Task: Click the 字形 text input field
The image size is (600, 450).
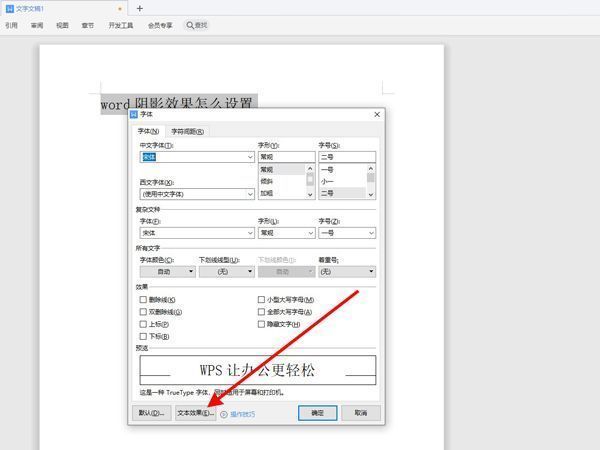Action: click(x=287, y=157)
